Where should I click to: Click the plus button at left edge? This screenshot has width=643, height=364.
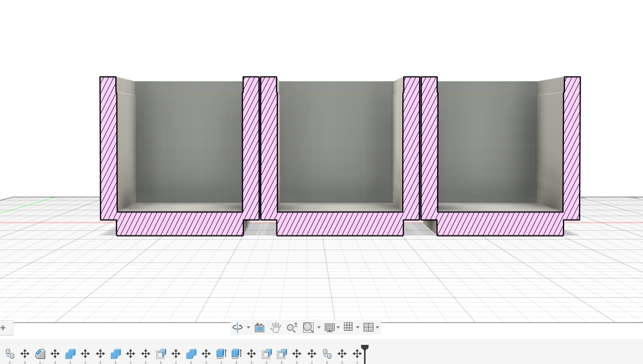pos(3,328)
